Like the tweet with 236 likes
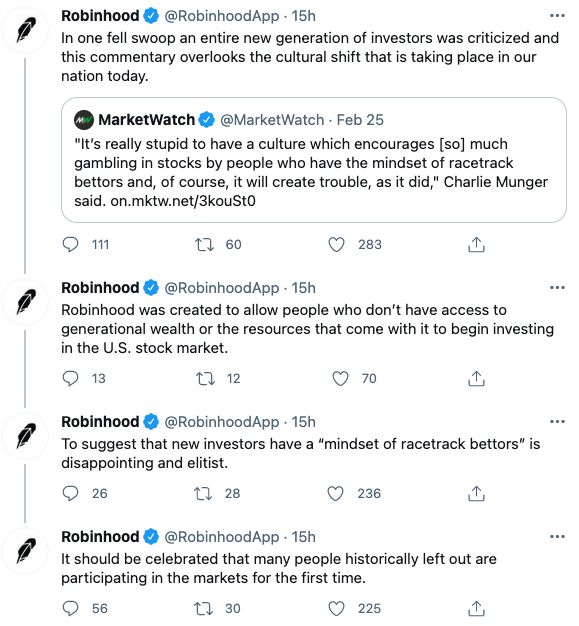The height and width of the screenshot is (626, 579). [335, 493]
